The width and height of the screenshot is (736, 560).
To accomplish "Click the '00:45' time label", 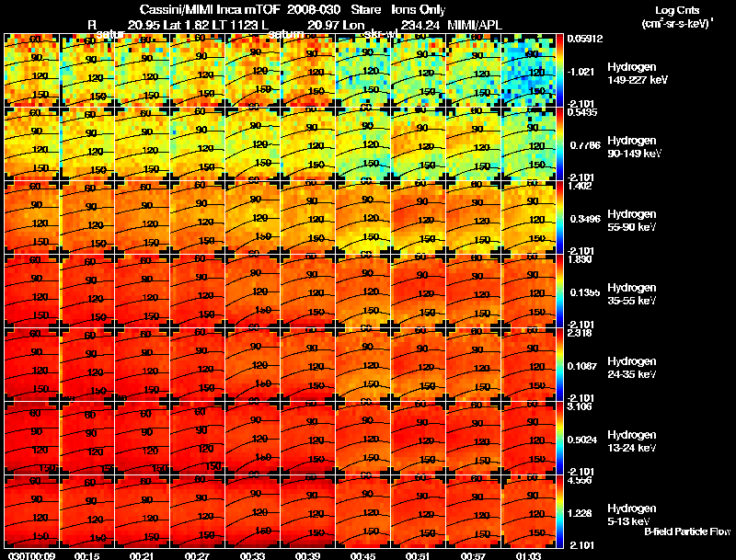I will [x=362, y=555].
